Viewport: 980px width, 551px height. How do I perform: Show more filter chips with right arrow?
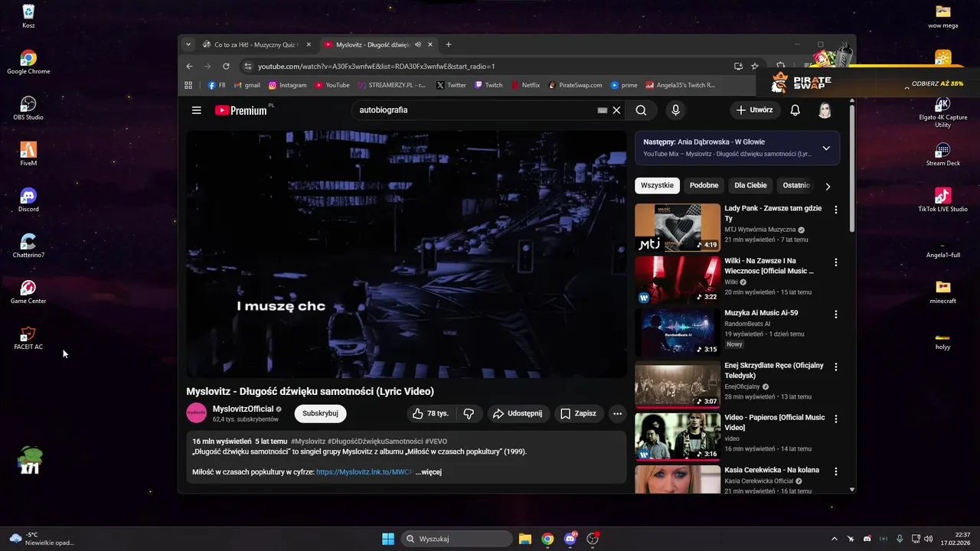[x=828, y=186]
